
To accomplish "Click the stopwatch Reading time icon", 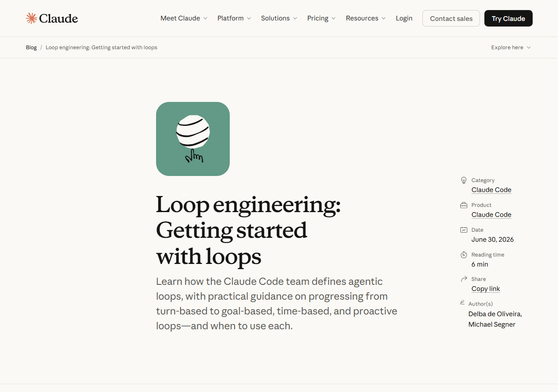I will tap(464, 255).
